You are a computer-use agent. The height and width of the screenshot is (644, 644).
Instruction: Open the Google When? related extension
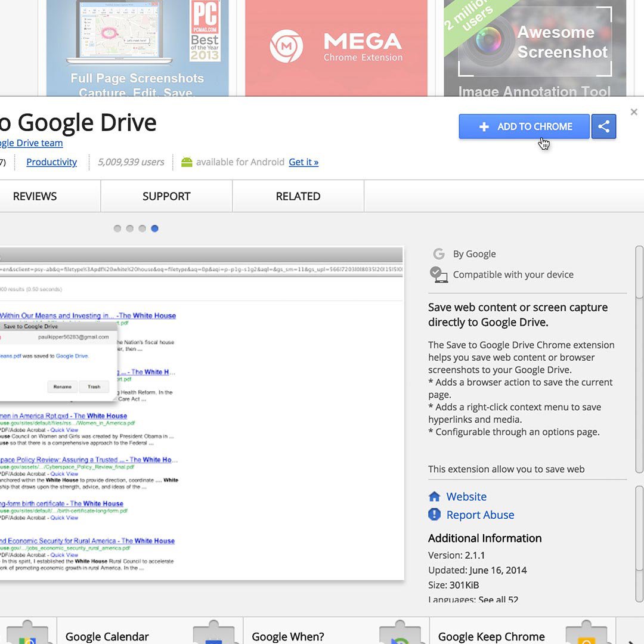tap(337, 631)
